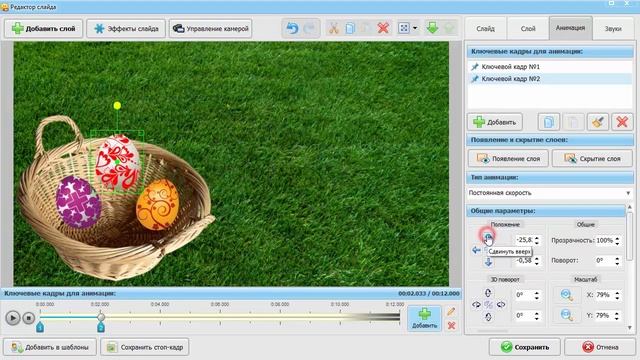
Task: Click the greyed redo arrow icon
Action: tap(310, 28)
